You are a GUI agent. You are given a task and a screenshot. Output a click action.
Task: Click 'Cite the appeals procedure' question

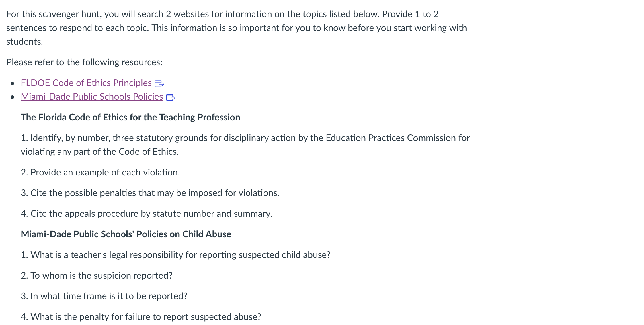(147, 214)
